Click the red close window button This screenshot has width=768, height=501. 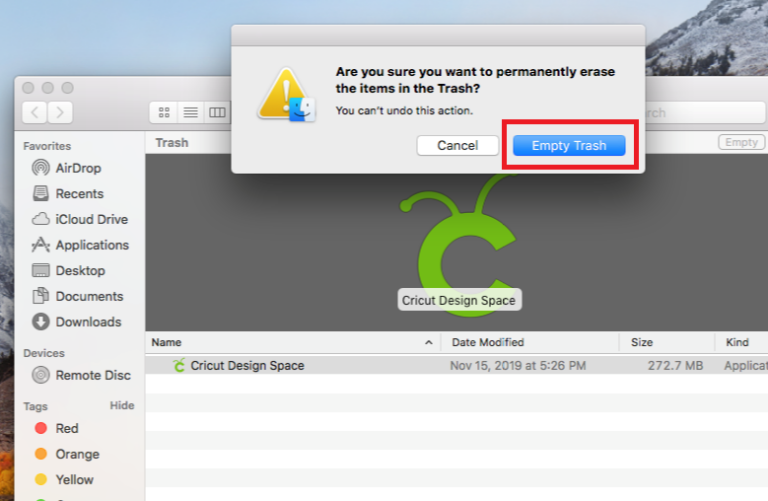28,88
